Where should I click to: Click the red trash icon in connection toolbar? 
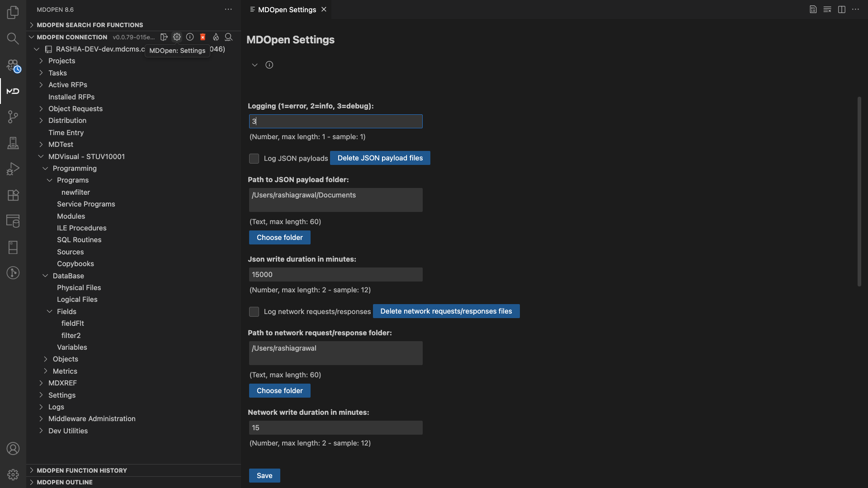tap(203, 37)
